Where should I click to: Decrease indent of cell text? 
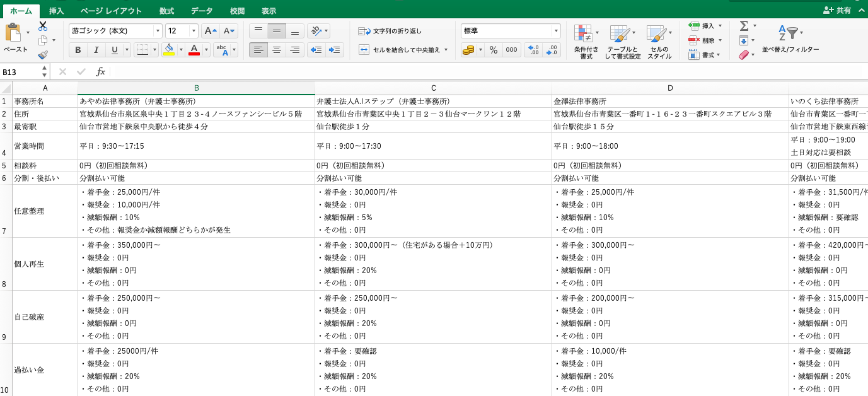point(316,50)
